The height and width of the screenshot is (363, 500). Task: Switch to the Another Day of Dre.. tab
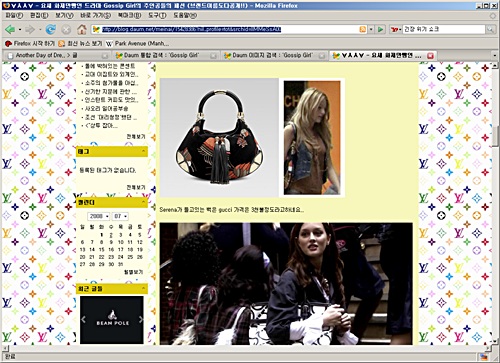(46, 55)
